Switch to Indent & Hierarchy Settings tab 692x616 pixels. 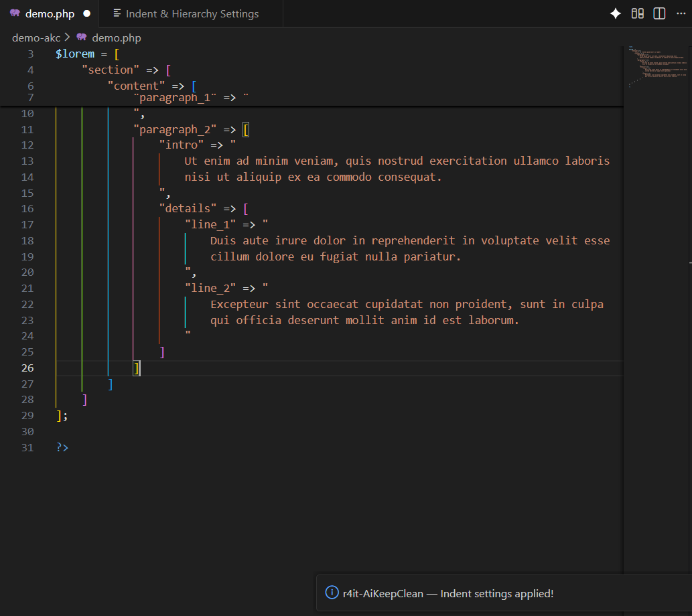click(x=190, y=13)
